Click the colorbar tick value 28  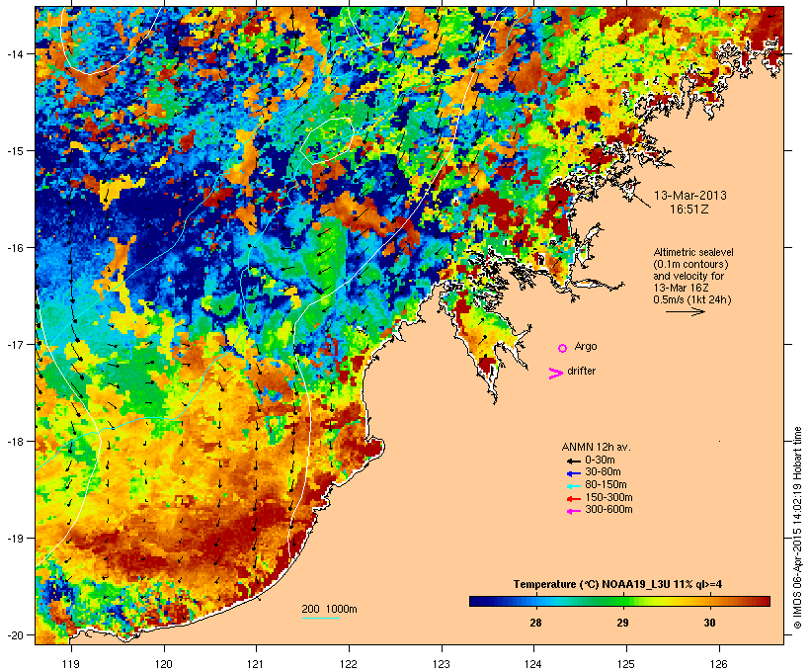pos(535,623)
